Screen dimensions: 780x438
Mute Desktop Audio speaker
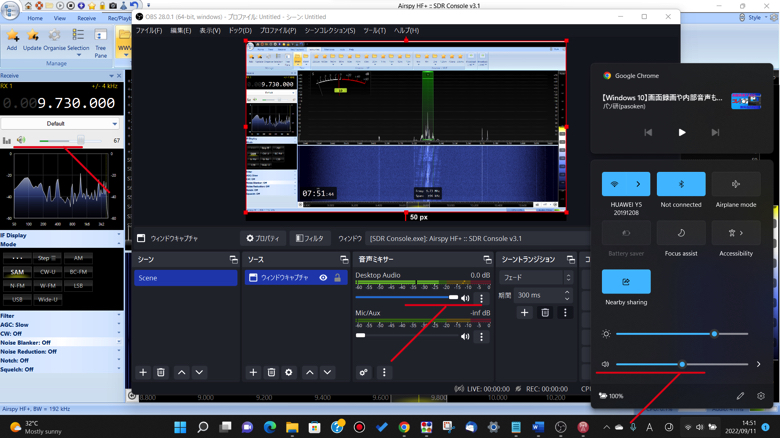[465, 298]
